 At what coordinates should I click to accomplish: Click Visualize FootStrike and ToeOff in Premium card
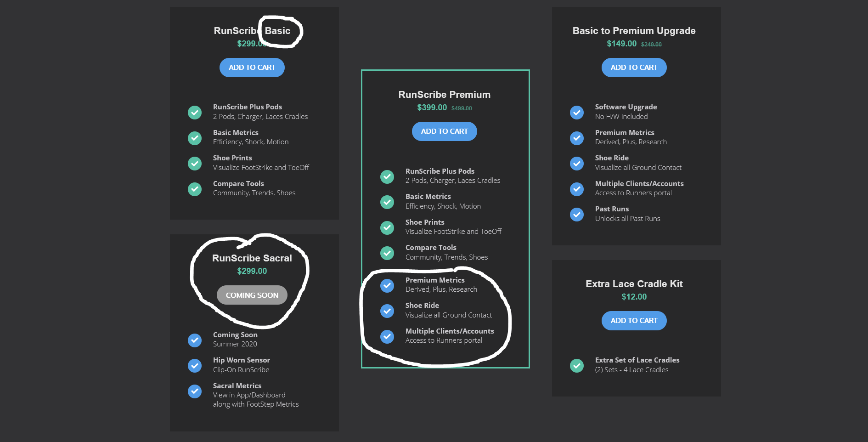click(x=453, y=232)
